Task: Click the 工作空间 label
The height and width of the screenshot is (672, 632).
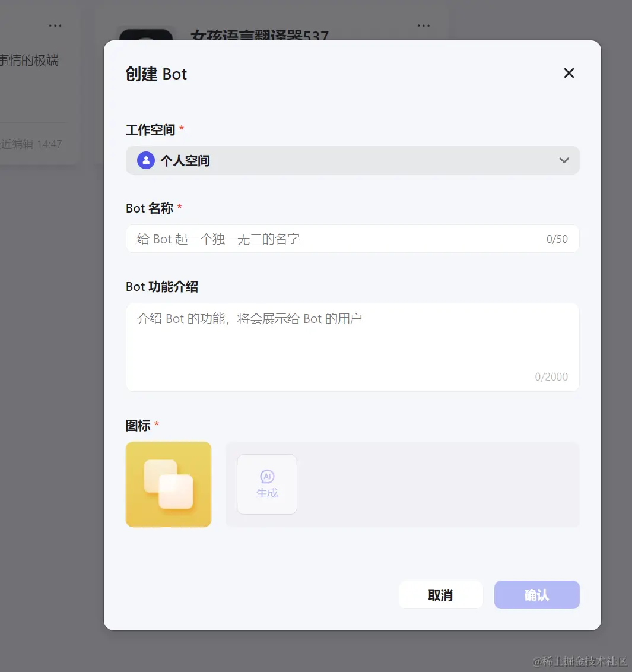Action: coord(150,130)
